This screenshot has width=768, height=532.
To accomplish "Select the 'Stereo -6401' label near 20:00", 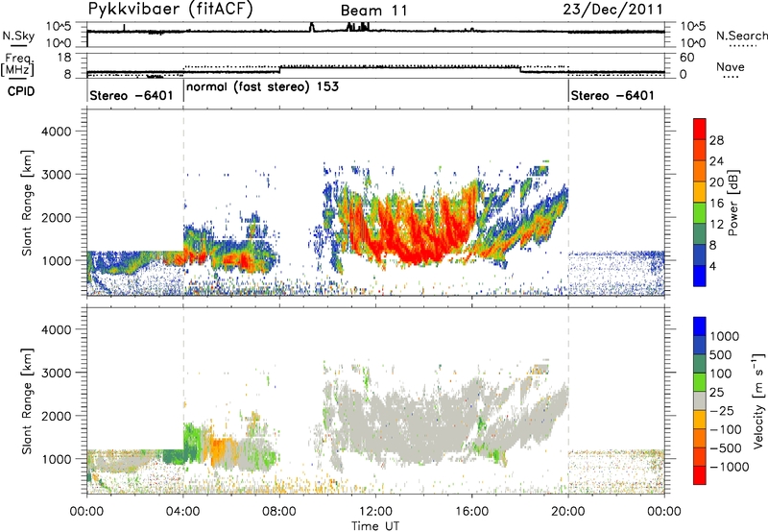I will [612, 95].
